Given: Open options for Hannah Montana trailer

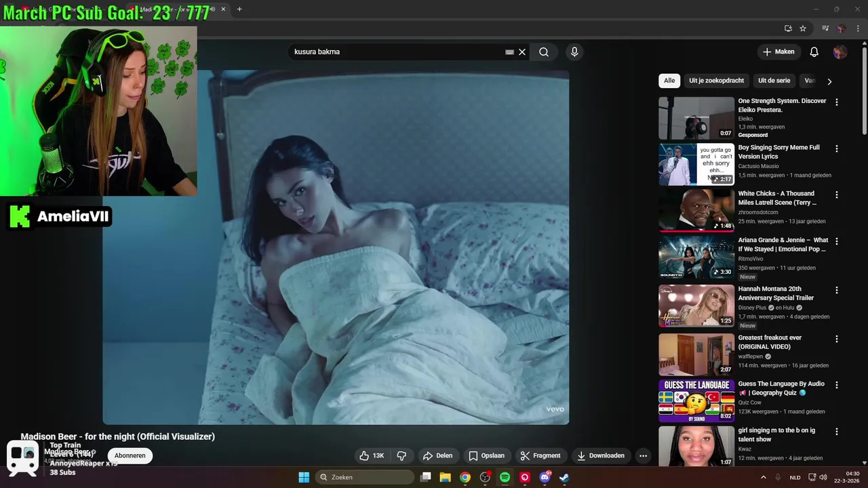Looking at the screenshot, I should pyautogui.click(x=837, y=290).
